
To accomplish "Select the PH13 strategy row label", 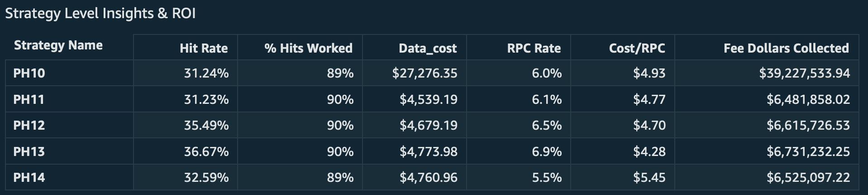I will (x=29, y=151).
